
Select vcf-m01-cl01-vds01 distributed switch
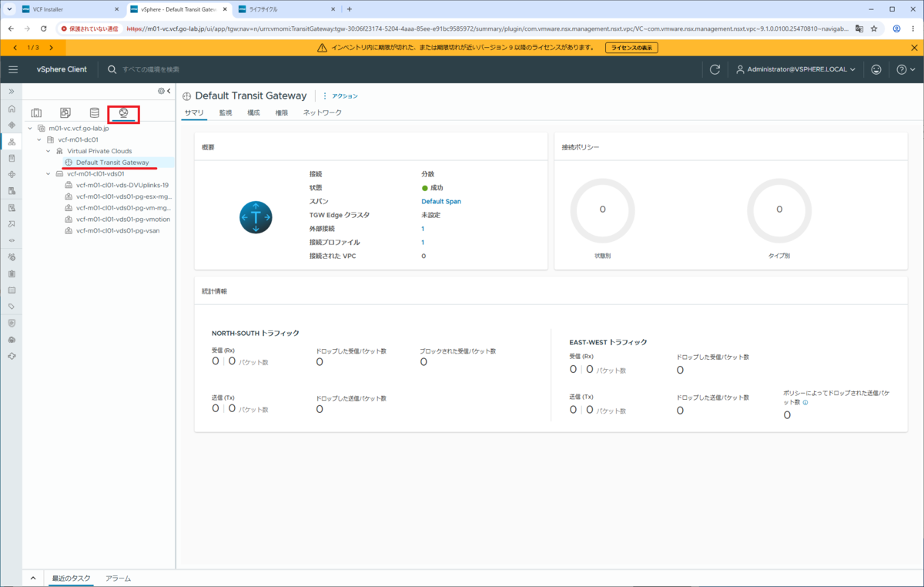[x=95, y=174]
